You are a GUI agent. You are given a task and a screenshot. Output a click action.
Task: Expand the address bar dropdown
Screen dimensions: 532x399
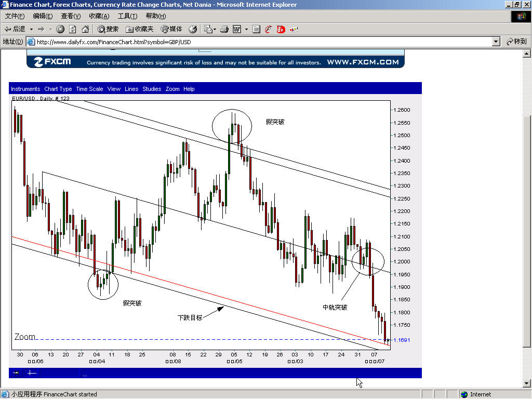(496, 42)
